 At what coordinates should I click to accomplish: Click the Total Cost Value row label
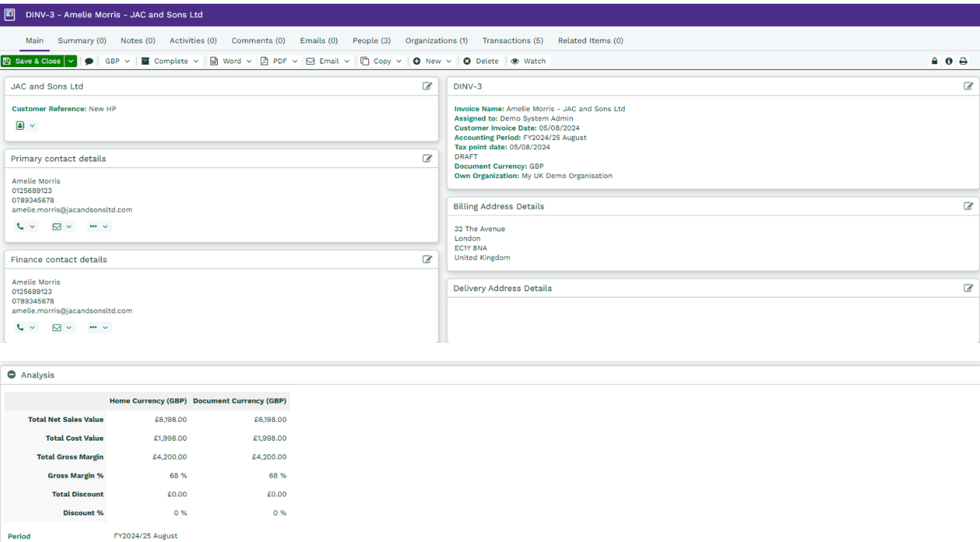[x=75, y=438]
